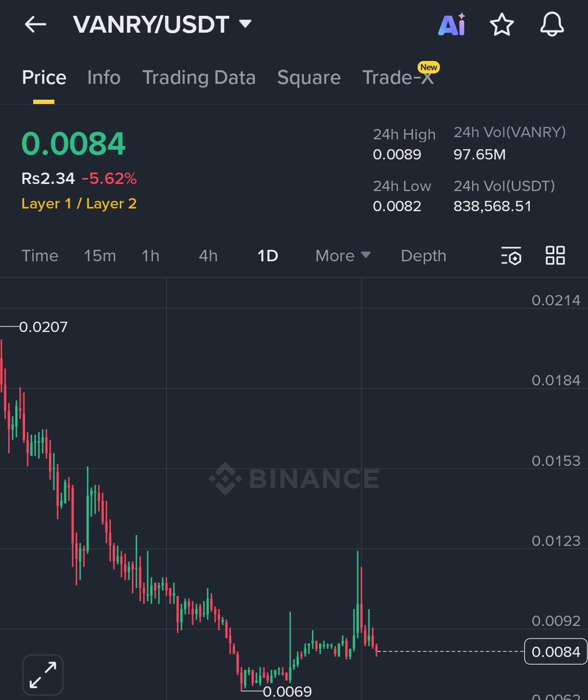Switch to the Depth chart view
The width and height of the screenshot is (588, 700).
tap(423, 256)
